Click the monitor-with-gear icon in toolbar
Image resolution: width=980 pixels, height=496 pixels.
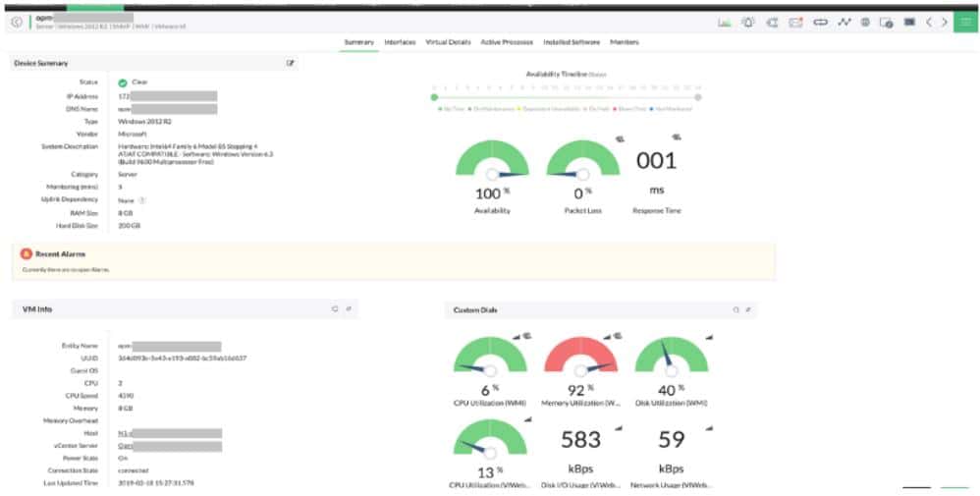click(887, 23)
